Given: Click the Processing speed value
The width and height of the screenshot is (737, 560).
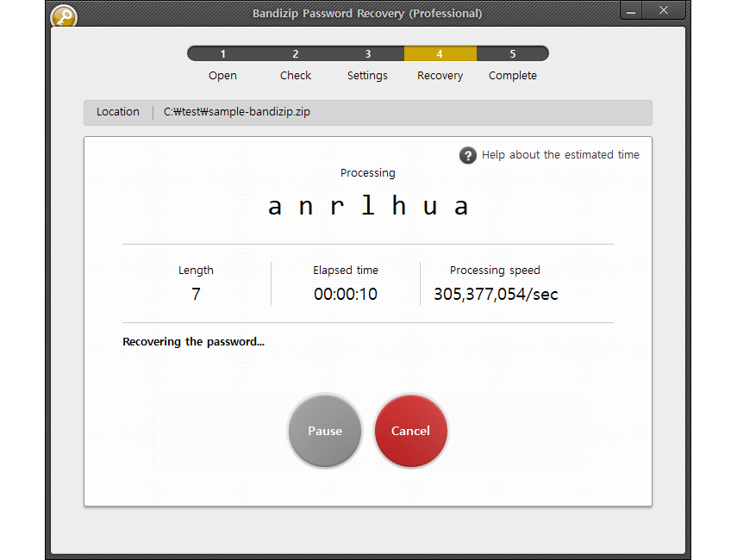Looking at the screenshot, I should click(x=496, y=294).
